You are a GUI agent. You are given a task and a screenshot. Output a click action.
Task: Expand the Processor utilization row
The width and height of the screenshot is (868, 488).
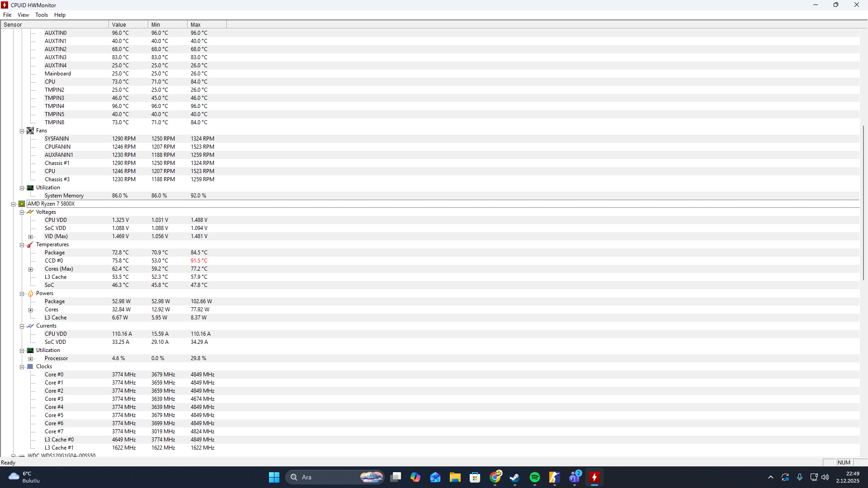30,359
